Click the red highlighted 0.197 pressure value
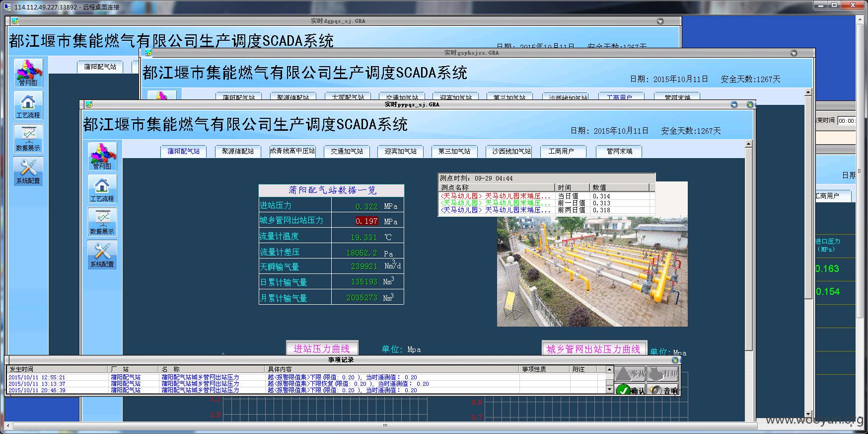The width and height of the screenshot is (868, 434). [366, 221]
